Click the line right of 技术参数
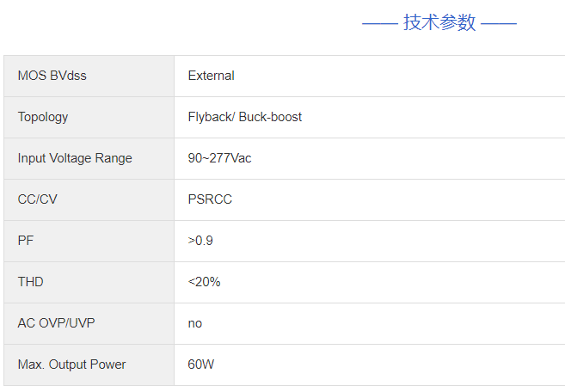565x392 pixels. point(499,23)
